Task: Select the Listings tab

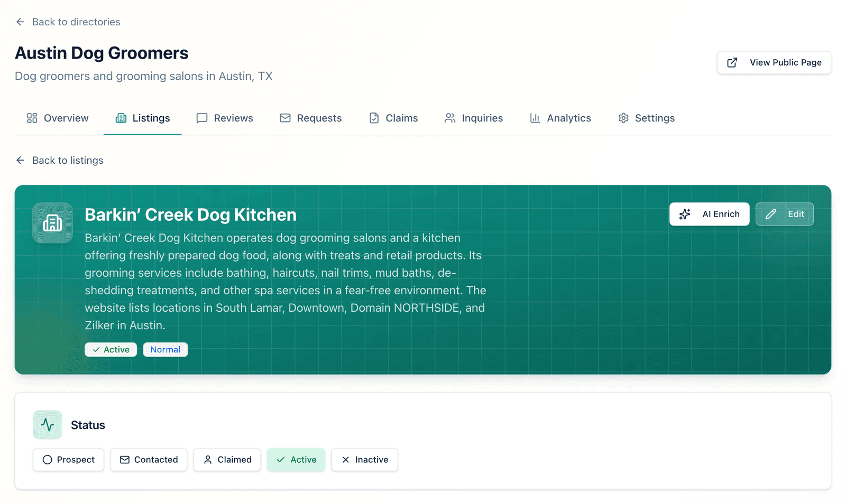Action: point(143,118)
